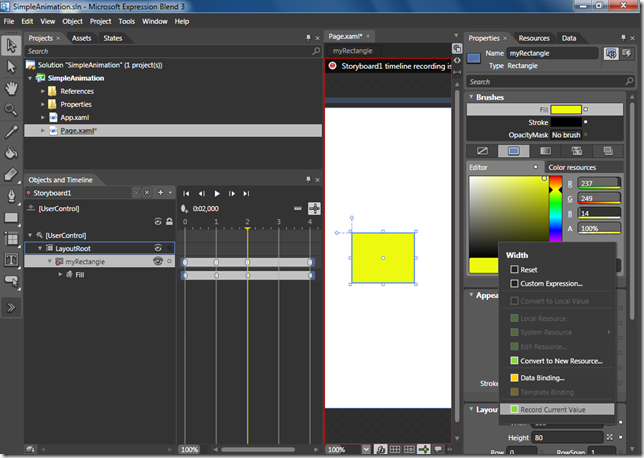Choose the Solid color brush option
The image size is (644, 458).
click(513, 151)
